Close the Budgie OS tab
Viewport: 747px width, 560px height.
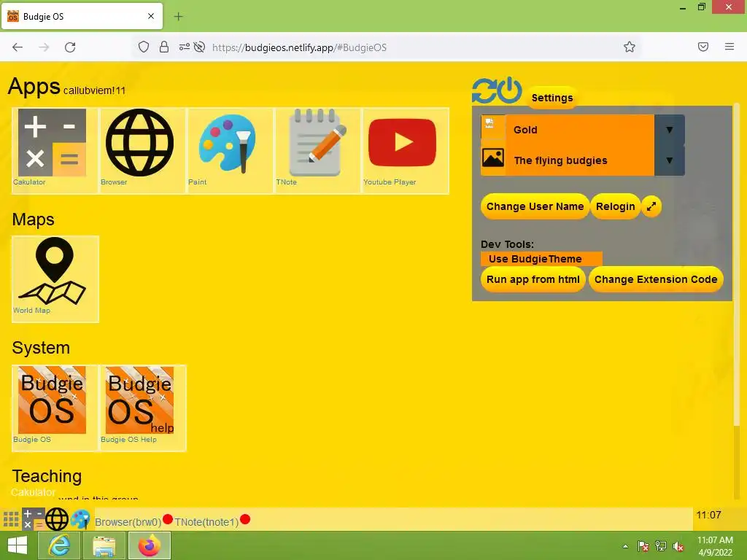151,16
